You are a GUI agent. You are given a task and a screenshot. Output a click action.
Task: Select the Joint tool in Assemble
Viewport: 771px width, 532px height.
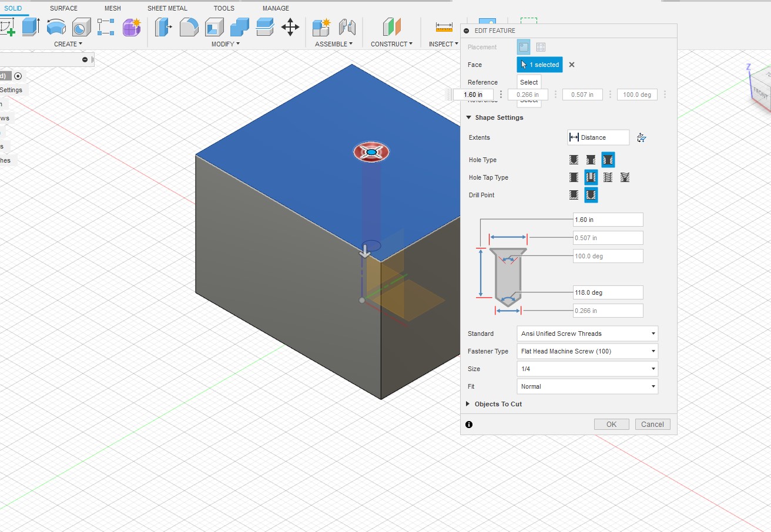click(347, 27)
